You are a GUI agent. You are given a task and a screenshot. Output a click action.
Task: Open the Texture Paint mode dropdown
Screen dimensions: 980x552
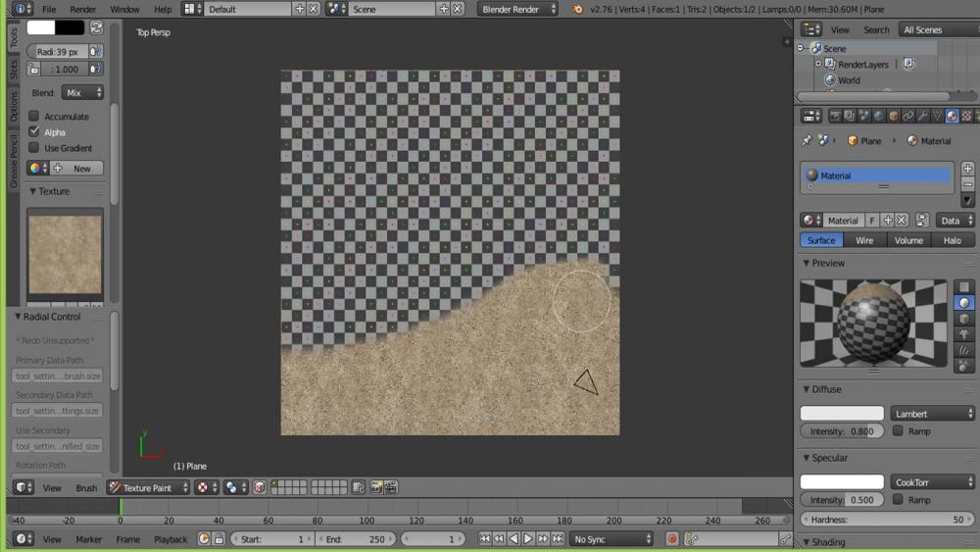click(x=148, y=487)
